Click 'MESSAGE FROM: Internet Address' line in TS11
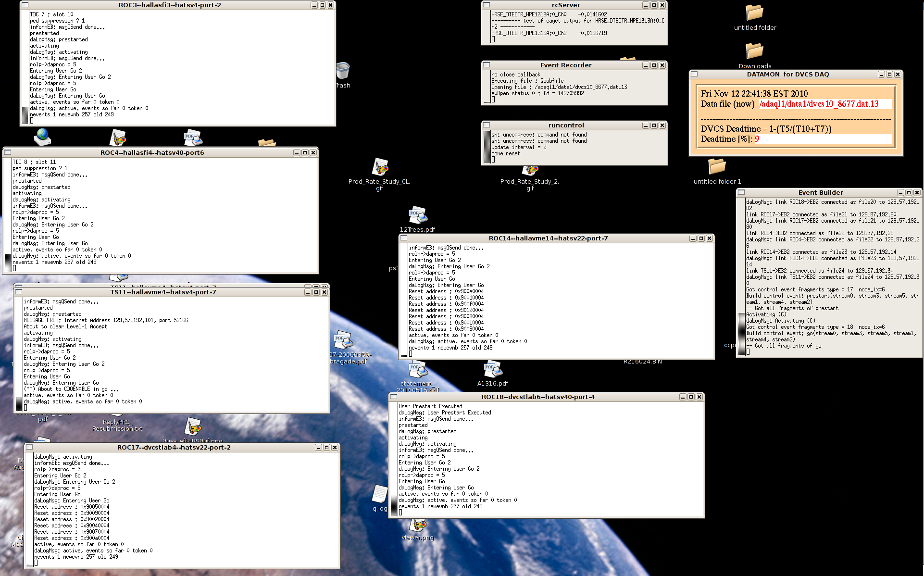Image resolution: width=924 pixels, height=576 pixels. 106,320
